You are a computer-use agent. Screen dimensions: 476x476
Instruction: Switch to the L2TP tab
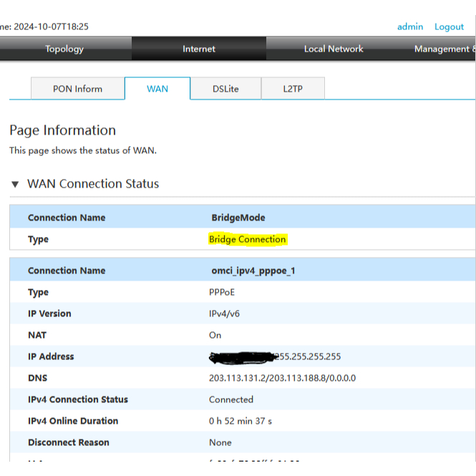pyautogui.click(x=292, y=89)
